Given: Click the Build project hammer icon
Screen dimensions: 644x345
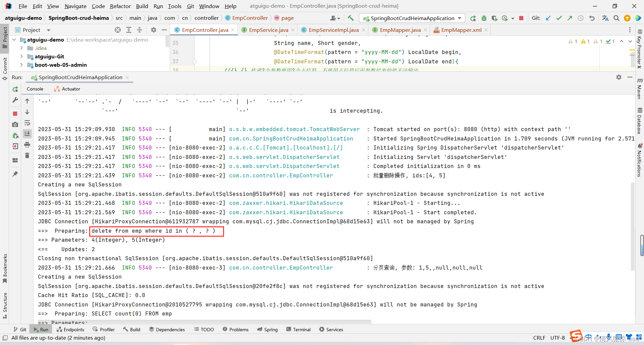Looking at the screenshot, I should click(x=351, y=18).
